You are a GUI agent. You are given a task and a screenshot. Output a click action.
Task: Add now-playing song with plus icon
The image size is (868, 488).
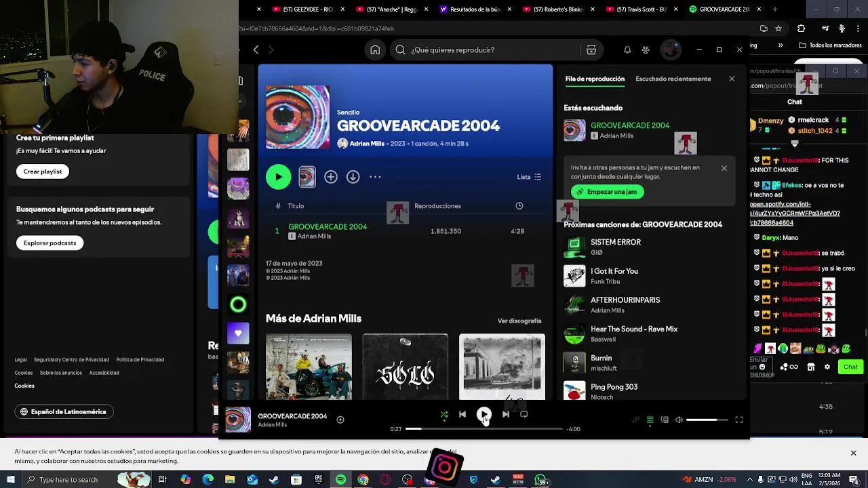[340, 420]
